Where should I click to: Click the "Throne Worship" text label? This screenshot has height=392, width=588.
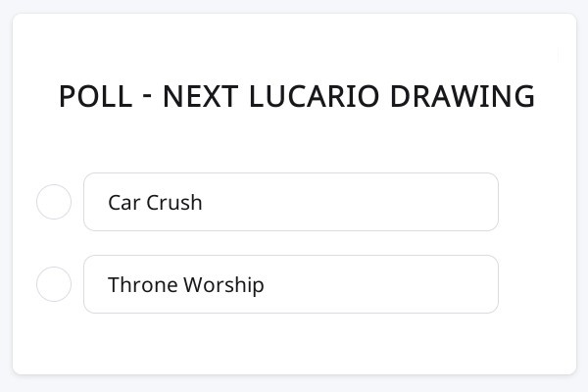[186, 285]
